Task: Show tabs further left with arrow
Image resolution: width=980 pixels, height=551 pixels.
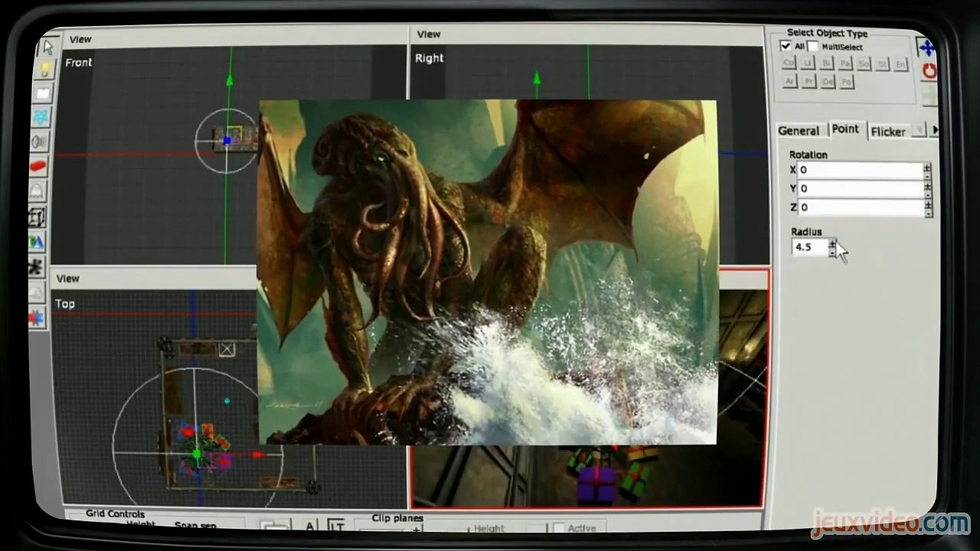Action: (920, 130)
